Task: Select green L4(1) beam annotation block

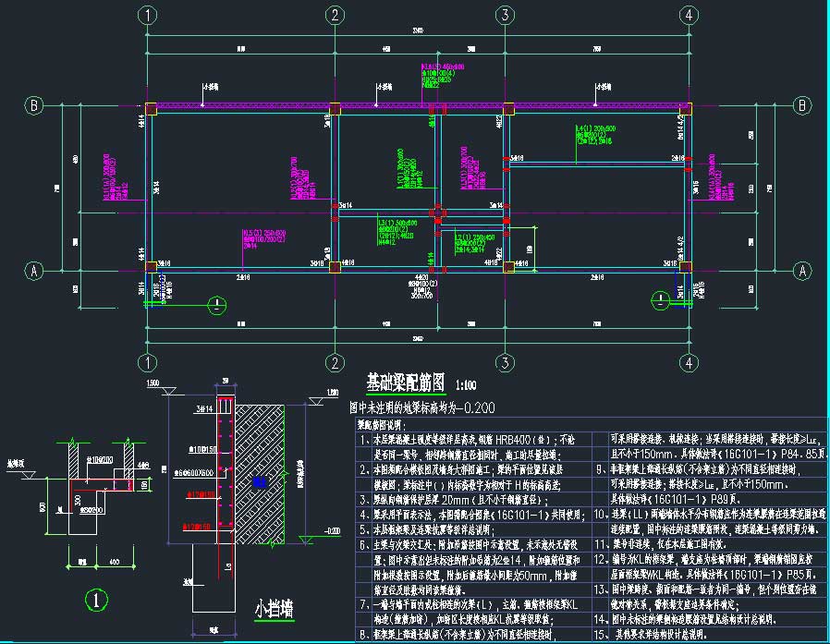Action: click(595, 135)
